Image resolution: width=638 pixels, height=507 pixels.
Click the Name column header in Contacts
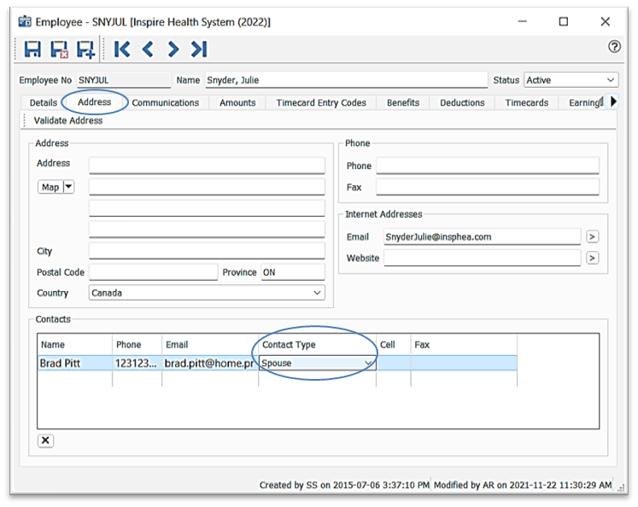[x=75, y=345]
